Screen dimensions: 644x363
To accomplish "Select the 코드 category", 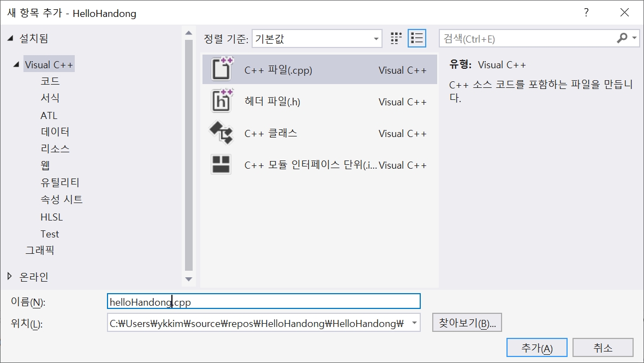I will pos(50,81).
